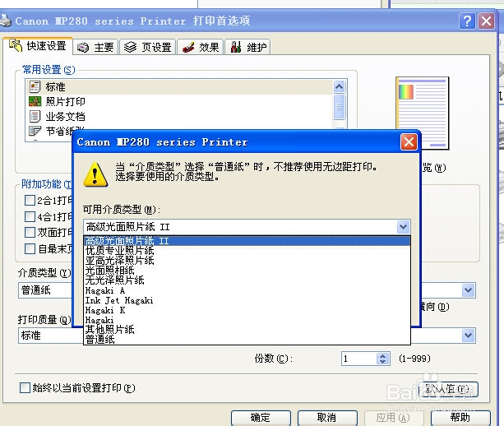Expand the paper size dropdown arrow at right
The width and height of the screenshot is (504, 426).
tap(469, 290)
